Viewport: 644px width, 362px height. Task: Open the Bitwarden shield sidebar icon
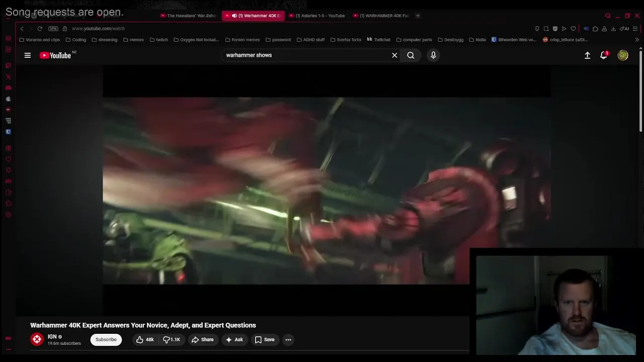[8, 132]
